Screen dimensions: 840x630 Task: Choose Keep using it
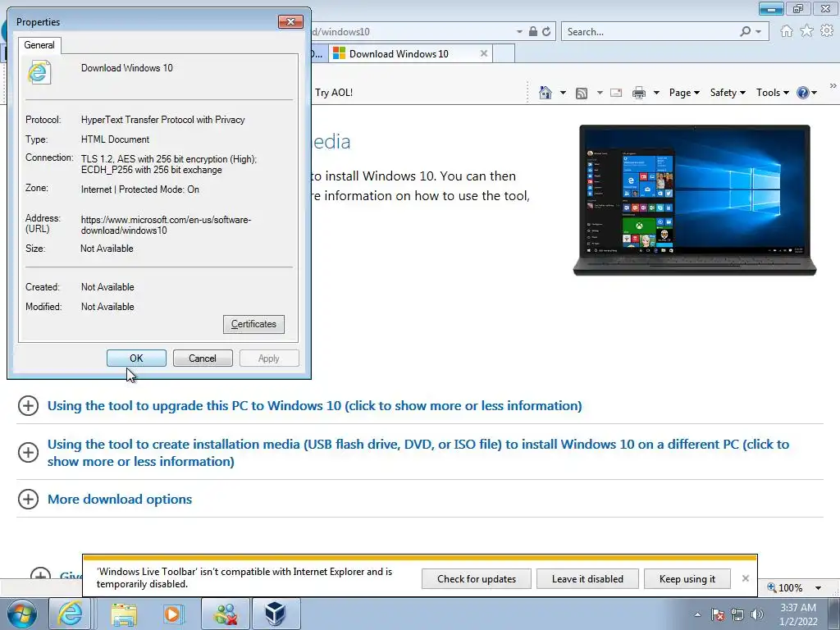687,579
